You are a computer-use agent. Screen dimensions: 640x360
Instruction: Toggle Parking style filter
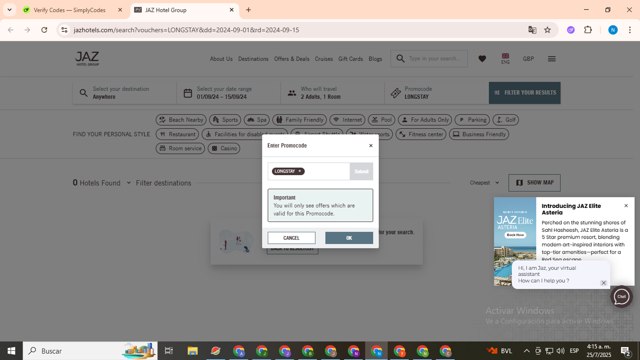472,120
